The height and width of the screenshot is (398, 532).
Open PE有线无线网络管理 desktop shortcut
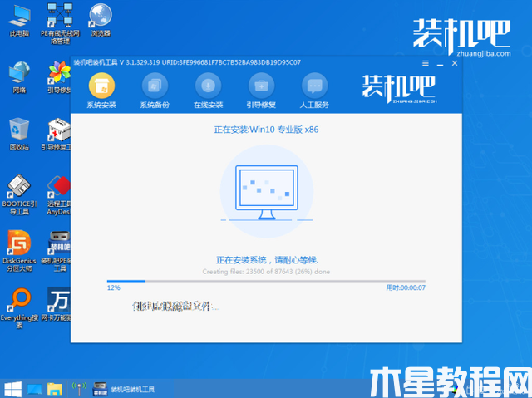60,24
